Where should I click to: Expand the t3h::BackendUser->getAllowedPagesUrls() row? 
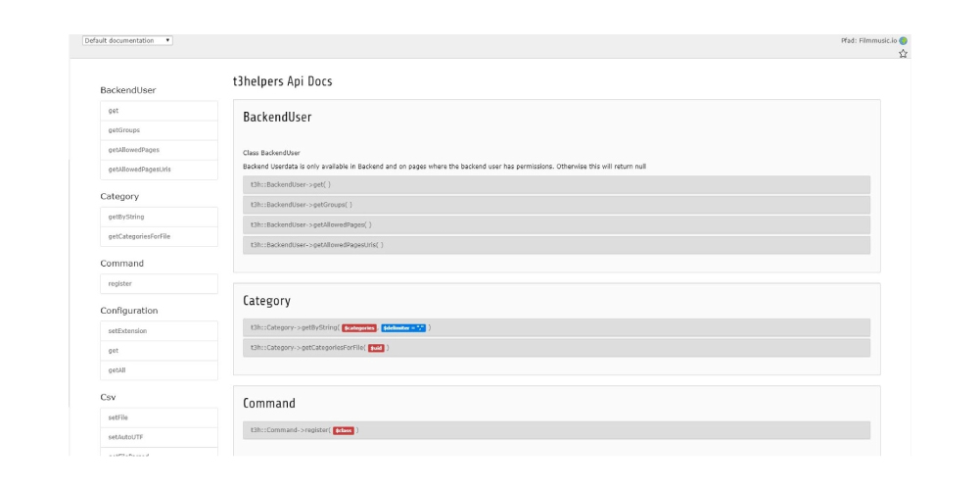point(556,245)
